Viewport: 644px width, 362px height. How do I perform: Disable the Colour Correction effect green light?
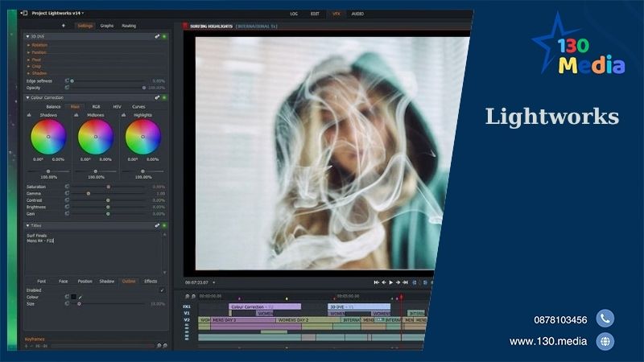[164, 97]
